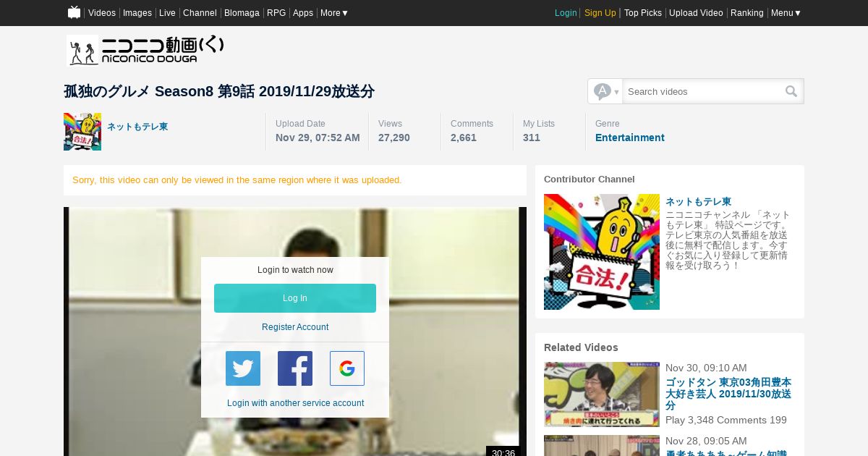Login using the Twitter icon
The width and height of the screenshot is (868, 456).
(x=243, y=368)
